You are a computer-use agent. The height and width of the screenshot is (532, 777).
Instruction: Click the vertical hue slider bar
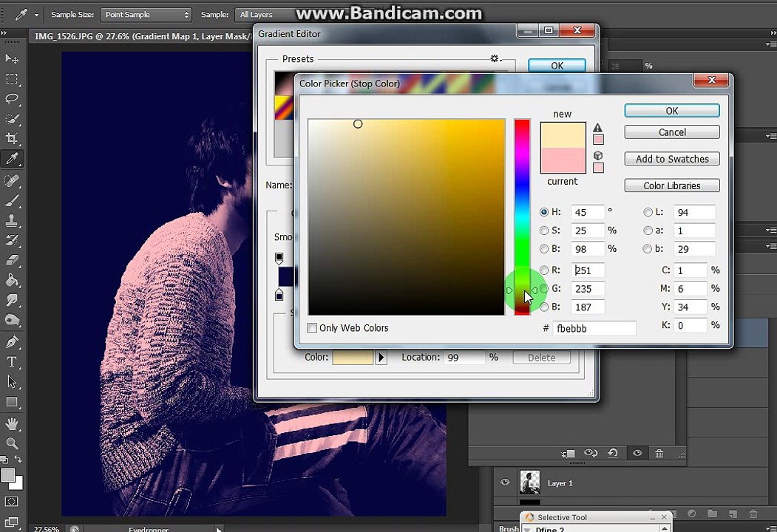click(x=522, y=217)
